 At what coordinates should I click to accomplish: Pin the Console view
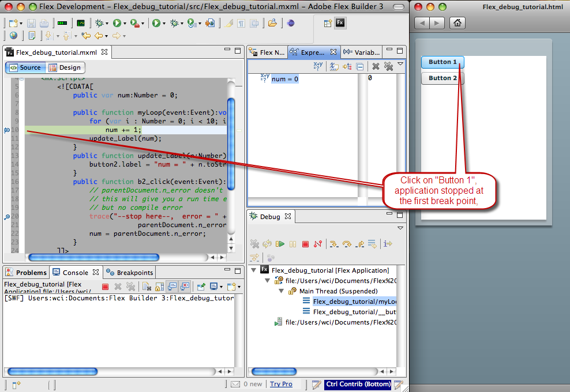pyautogui.click(x=201, y=287)
